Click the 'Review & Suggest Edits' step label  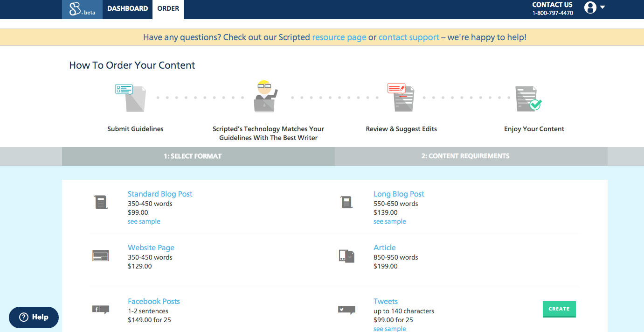[402, 129]
